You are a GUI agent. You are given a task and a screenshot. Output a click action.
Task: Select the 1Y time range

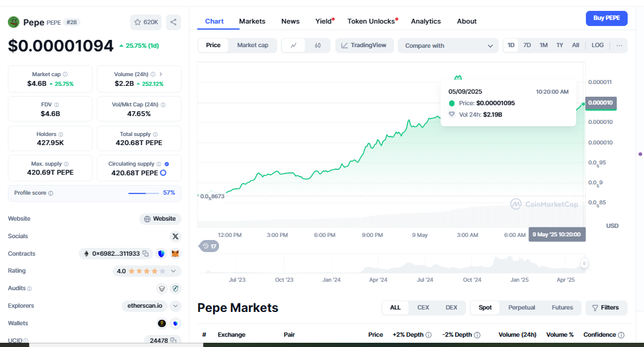(x=559, y=45)
